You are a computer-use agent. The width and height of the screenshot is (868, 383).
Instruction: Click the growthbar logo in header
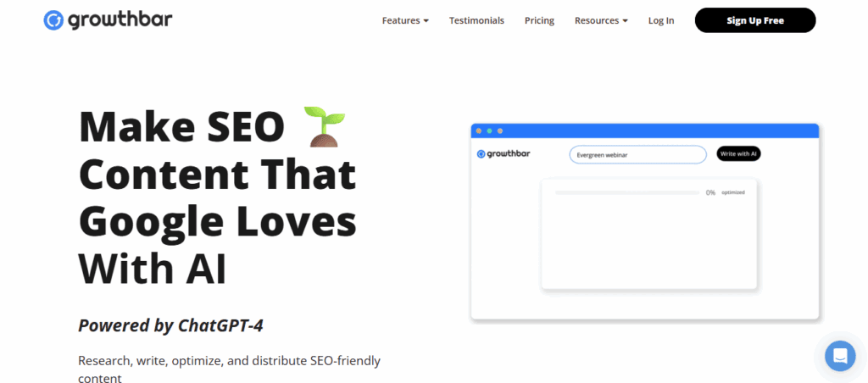108,20
